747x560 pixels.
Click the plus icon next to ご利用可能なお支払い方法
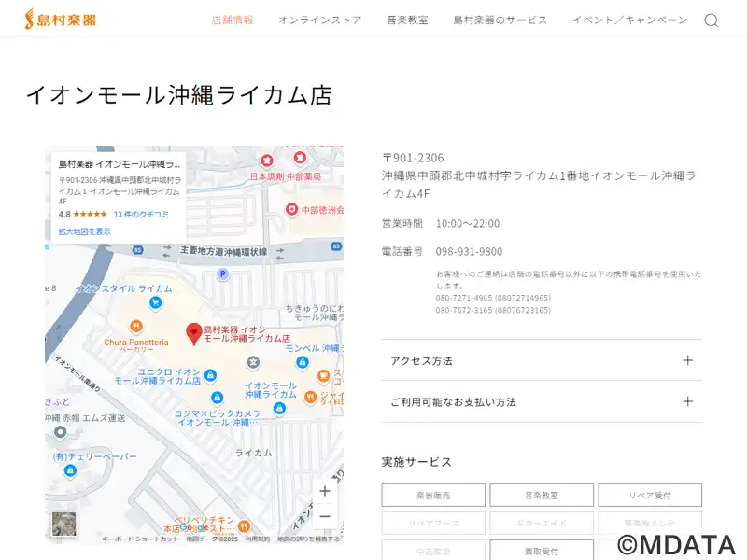pos(687,401)
